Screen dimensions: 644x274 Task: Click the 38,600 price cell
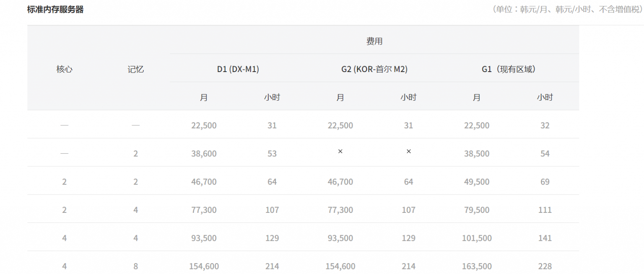pyautogui.click(x=204, y=154)
